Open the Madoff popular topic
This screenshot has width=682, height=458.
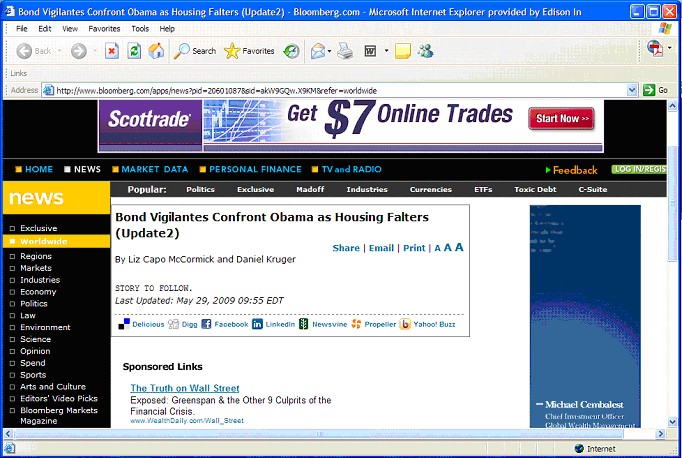point(310,189)
